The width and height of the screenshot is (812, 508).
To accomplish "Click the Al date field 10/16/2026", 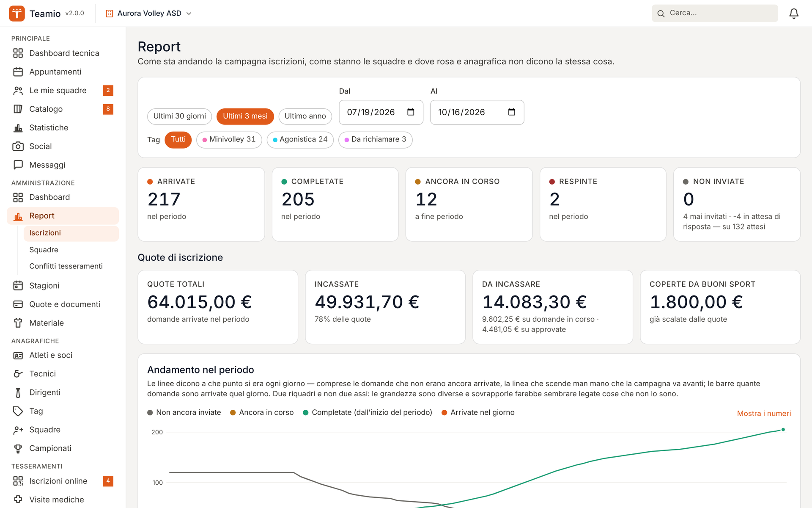I will tap(477, 112).
